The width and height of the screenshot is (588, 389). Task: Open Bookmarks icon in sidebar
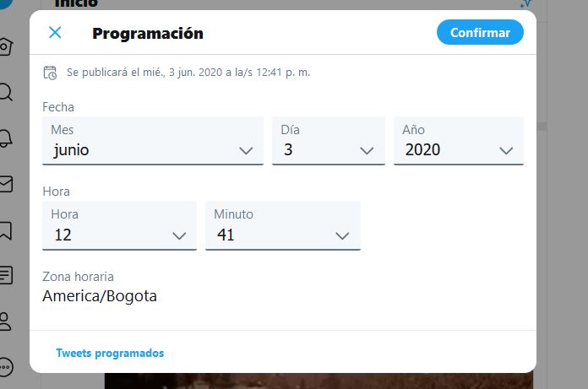[5, 230]
